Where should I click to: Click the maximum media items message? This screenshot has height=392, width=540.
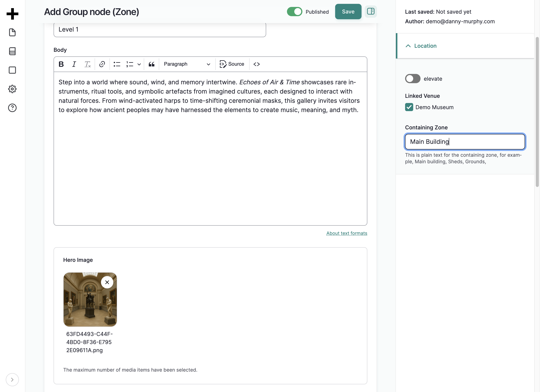point(130,370)
